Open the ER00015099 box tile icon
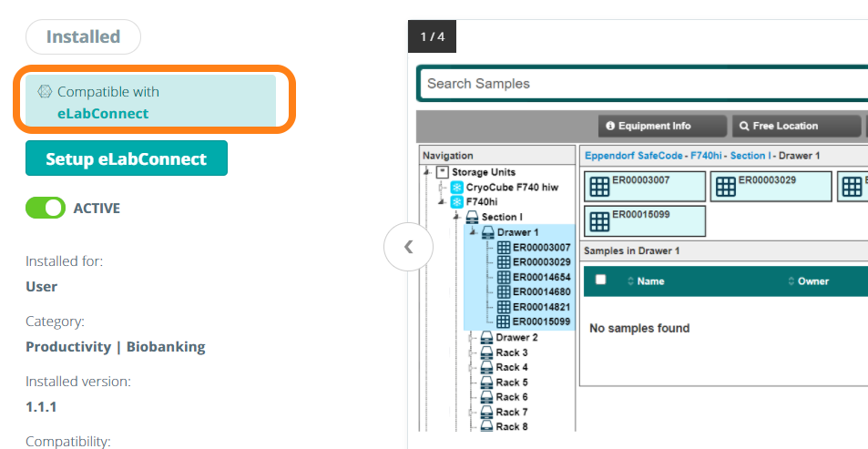The width and height of the screenshot is (868, 449). 600,220
